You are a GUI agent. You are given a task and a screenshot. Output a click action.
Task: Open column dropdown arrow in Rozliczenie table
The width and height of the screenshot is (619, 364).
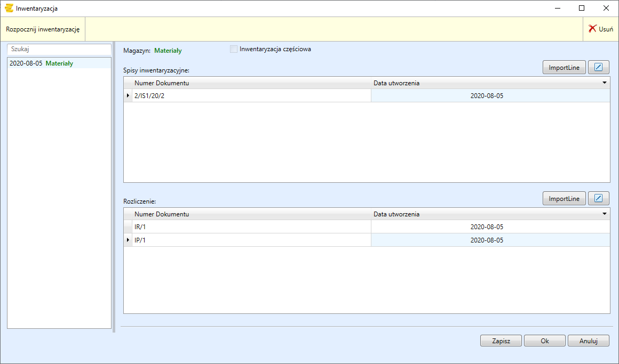pyautogui.click(x=605, y=214)
